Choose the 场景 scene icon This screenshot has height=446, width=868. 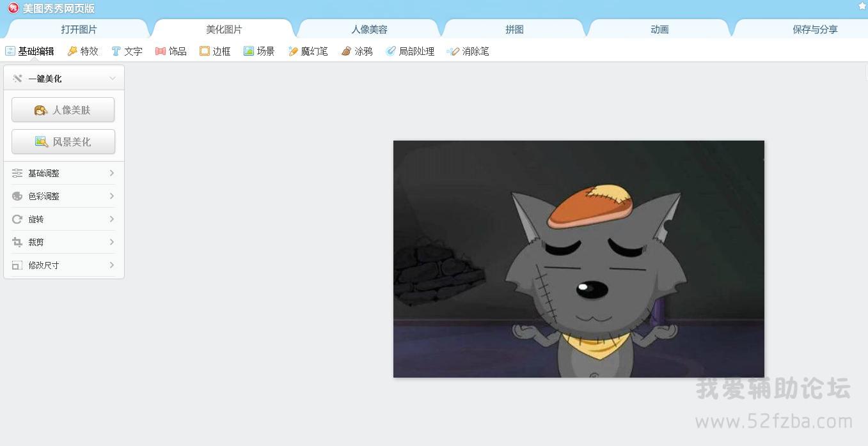249,51
